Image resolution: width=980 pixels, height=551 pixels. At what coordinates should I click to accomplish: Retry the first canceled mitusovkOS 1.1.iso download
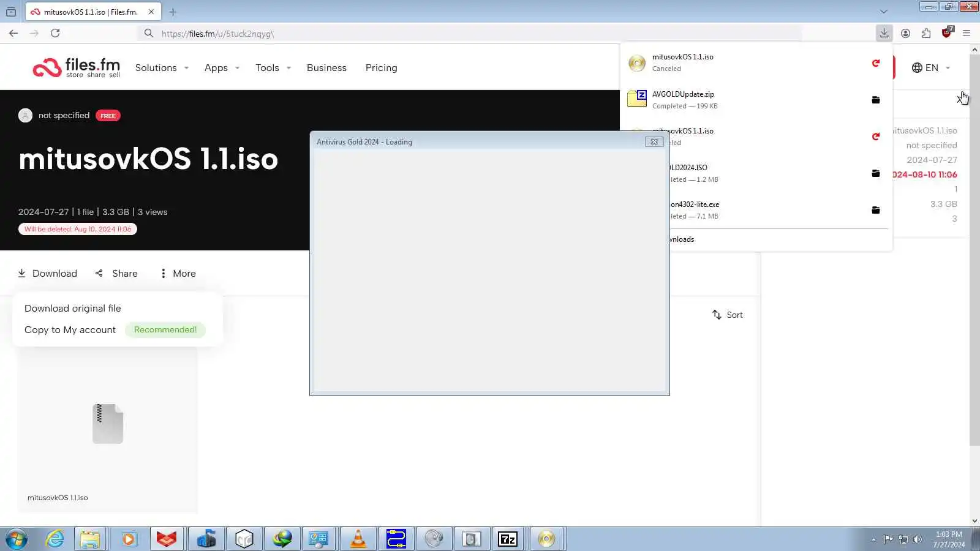click(x=876, y=63)
